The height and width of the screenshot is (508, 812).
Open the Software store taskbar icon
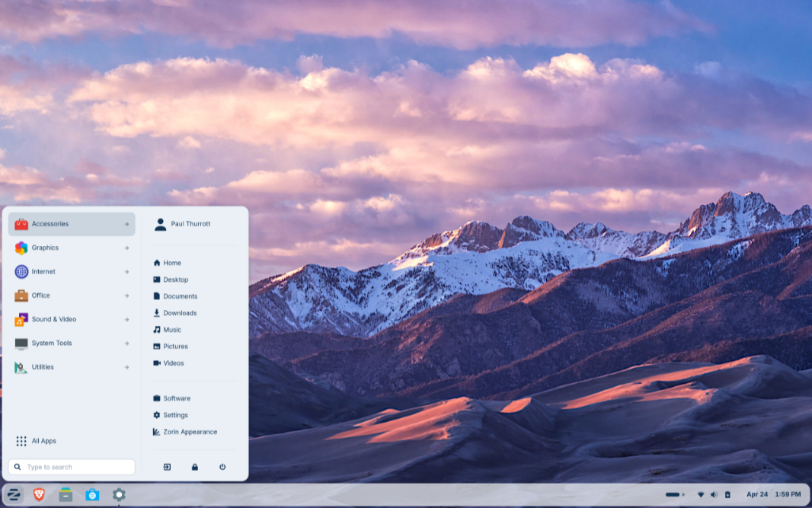(92, 495)
